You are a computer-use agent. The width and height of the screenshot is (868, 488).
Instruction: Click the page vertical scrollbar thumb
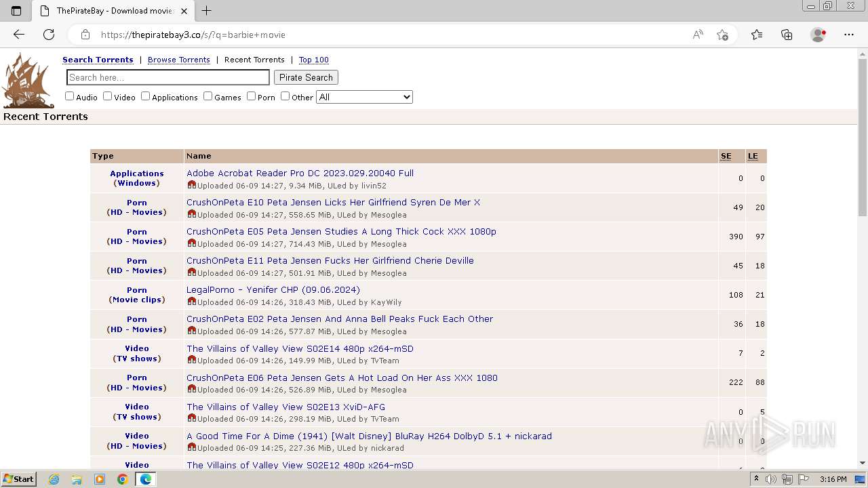click(863, 138)
